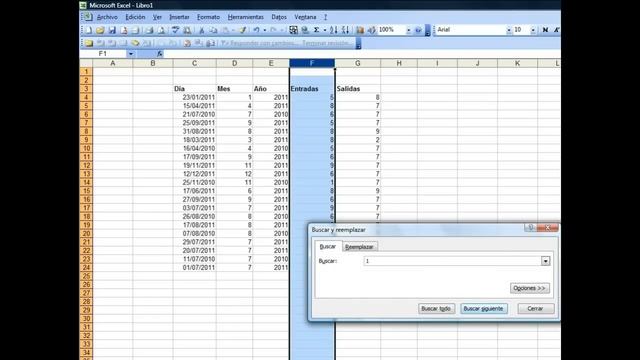Click the cell with date 12/12/2011

(x=194, y=174)
